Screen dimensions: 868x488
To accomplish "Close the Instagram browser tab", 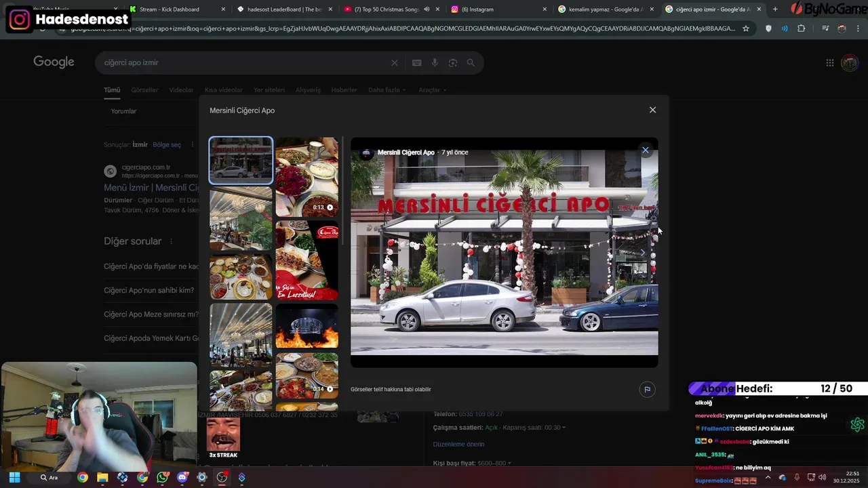I will click(x=545, y=9).
